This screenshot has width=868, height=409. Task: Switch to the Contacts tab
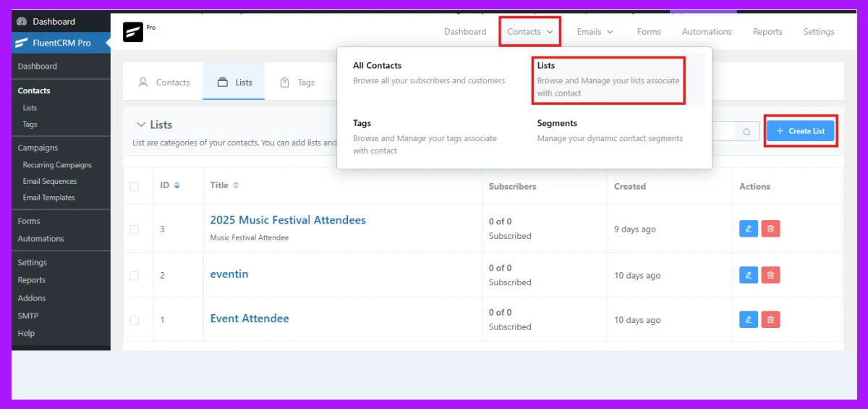pyautogui.click(x=163, y=82)
